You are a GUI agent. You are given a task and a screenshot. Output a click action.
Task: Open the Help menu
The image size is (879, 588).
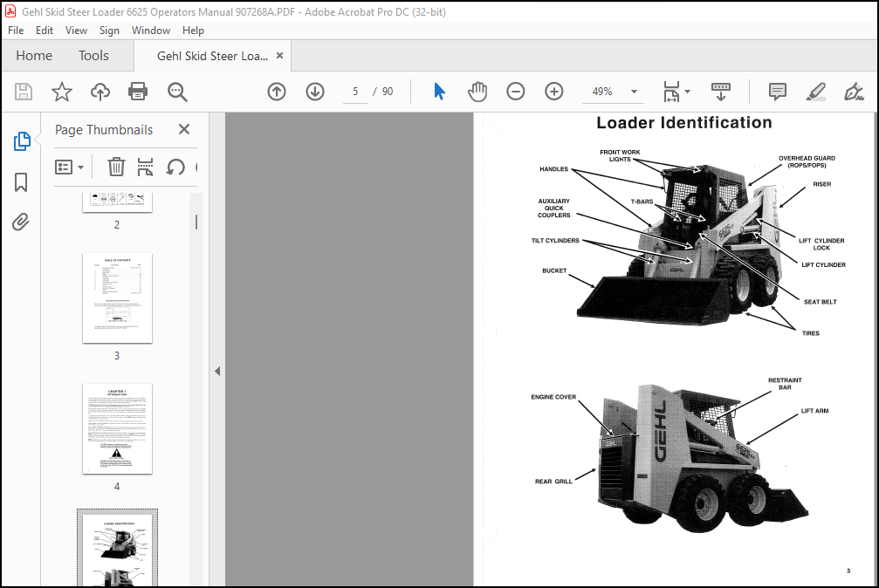pyautogui.click(x=193, y=31)
